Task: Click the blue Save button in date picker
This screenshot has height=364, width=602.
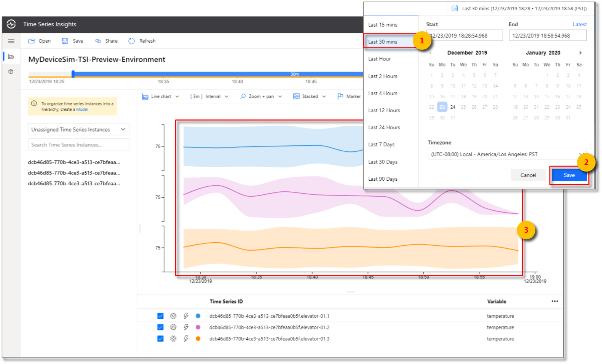Action: point(569,175)
